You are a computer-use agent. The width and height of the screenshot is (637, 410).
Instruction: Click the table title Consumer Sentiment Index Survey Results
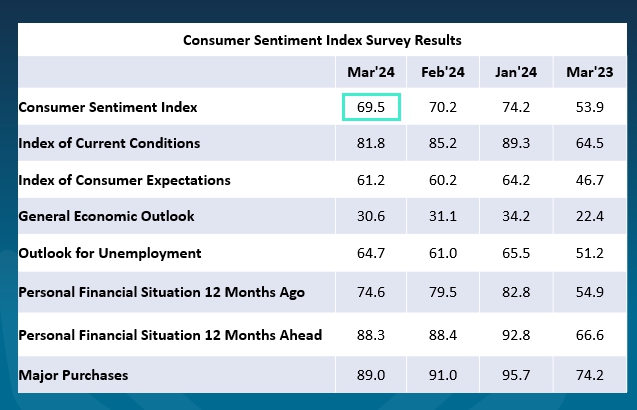coord(321,40)
